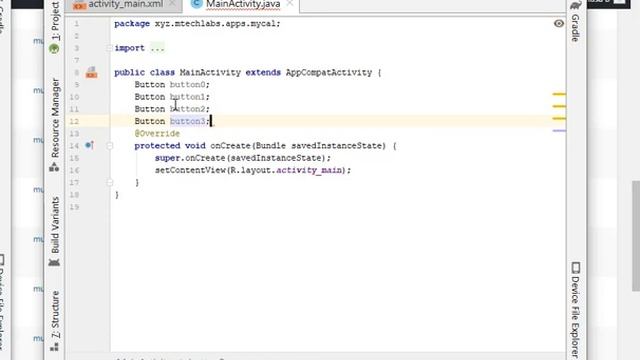Screen dimensions: 640x360
Task: Collapse the onCreate method fold marker
Action: tap(109, 146)
